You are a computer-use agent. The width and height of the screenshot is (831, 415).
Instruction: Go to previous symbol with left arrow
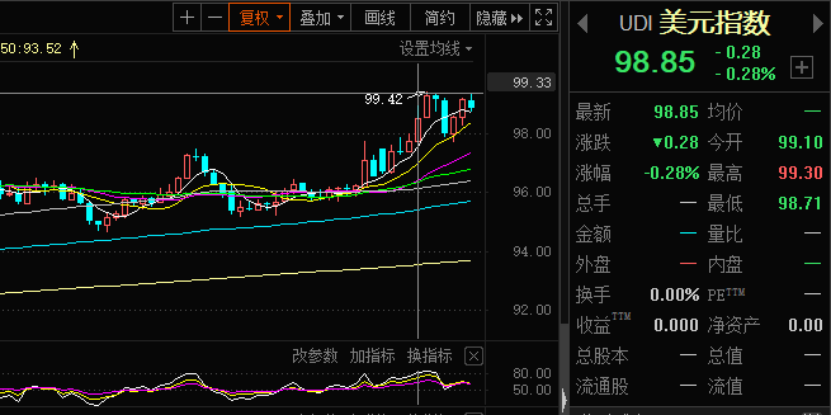pyautogui.click(x=582, y=24)
